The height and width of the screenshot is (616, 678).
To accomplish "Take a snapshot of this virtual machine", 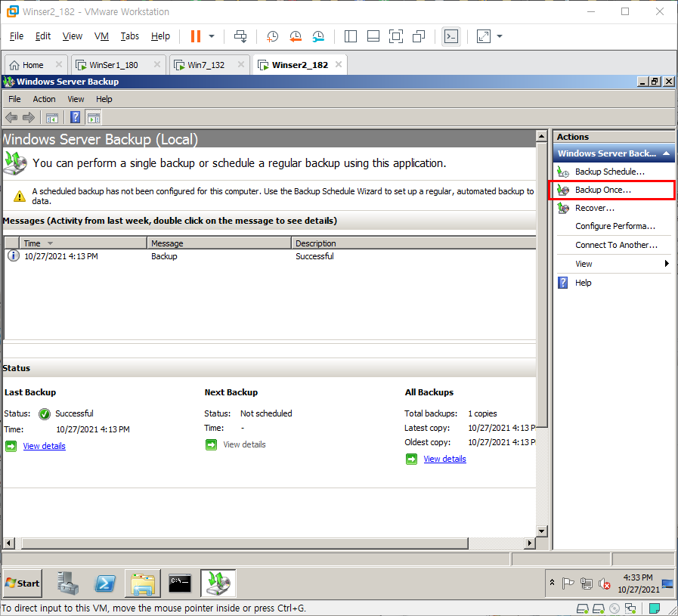I will (272, 36).
